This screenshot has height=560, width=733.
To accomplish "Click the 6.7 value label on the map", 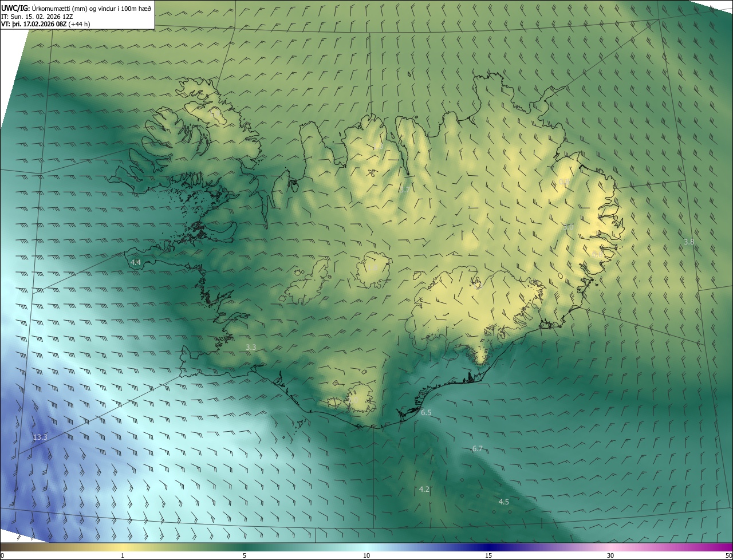I will (478, 448).
